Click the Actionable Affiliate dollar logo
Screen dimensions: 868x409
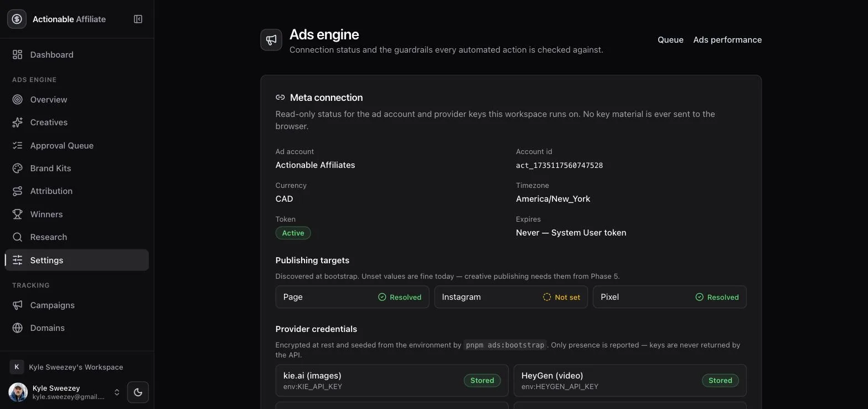17,19
